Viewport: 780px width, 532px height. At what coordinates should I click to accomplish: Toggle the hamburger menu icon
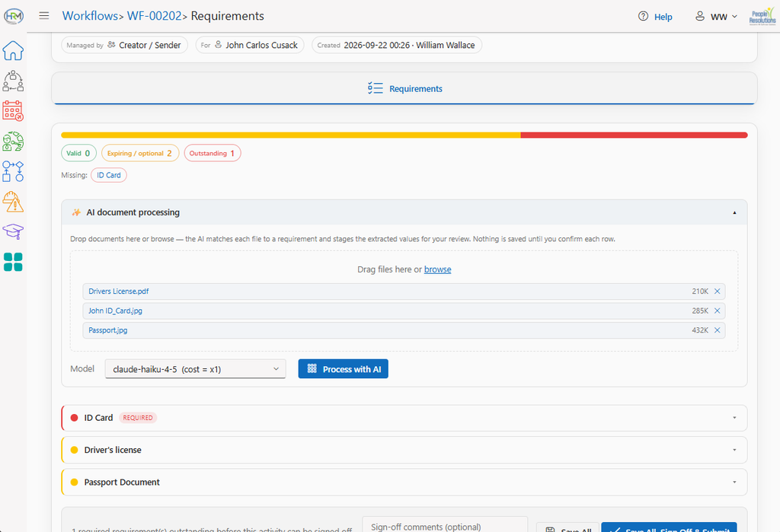pyautogui.click(x=43, y=15)
